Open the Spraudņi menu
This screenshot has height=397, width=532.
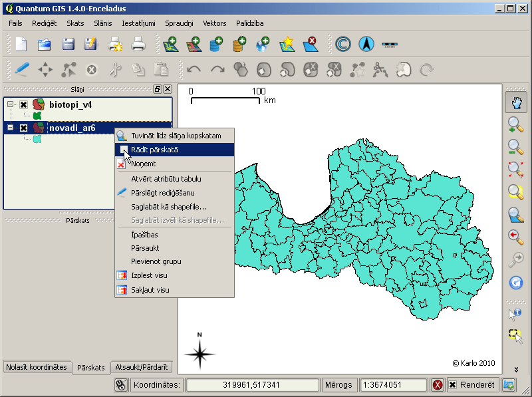point(179,23)
